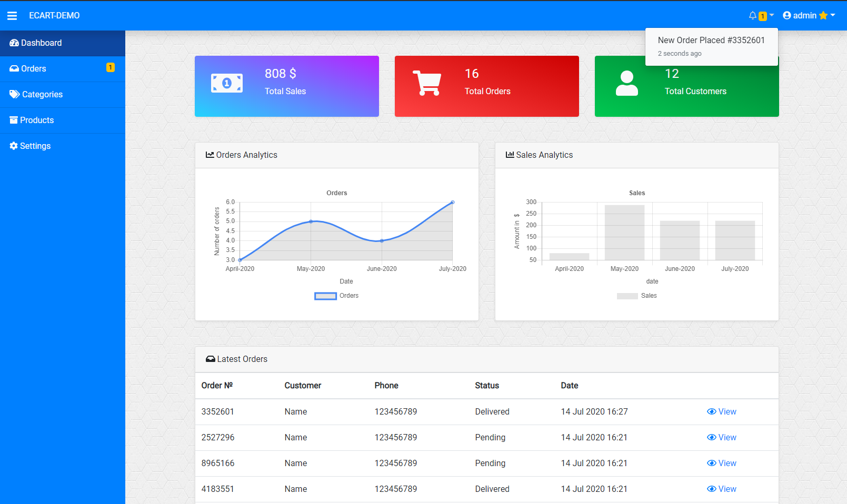The width and height of the screenshot is (847, 504).
Task: Click the Delivered status of order 3352601
Action: pyautogui.click(x=492, y=412)
